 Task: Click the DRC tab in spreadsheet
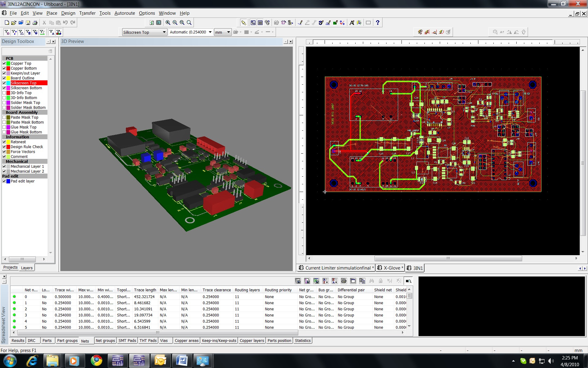tap(31, 340)
